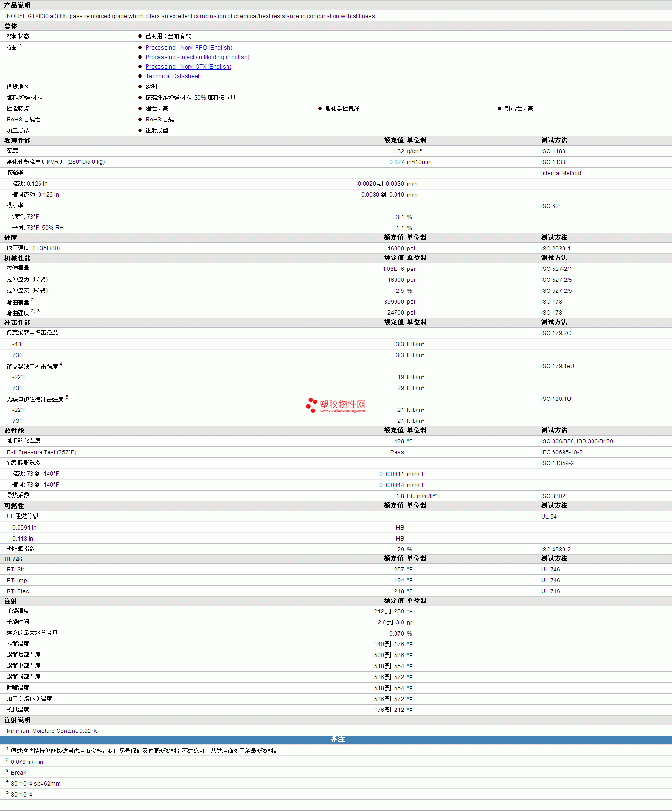This screenshot has width=672, height=811.
Task: Click the hopper temperature range 140 to 176
Action: click(389, 644)
